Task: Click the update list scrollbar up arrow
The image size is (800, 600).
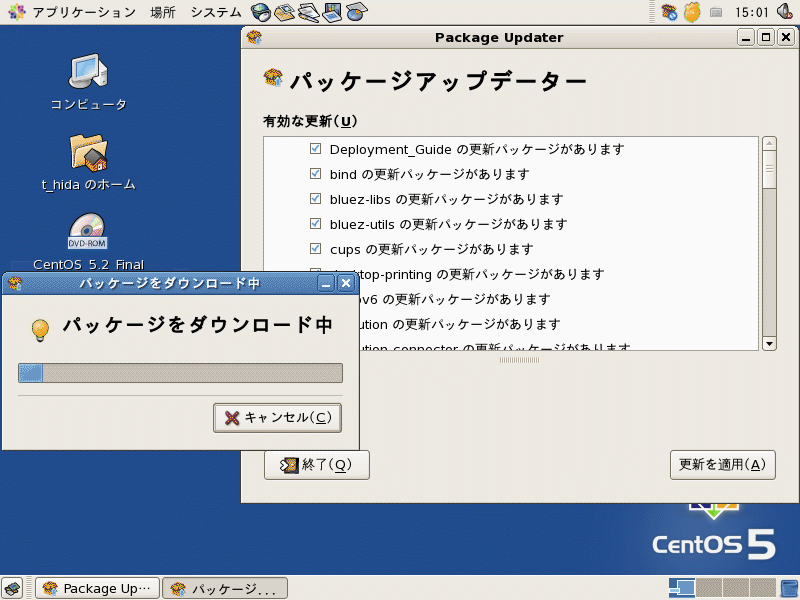Action: (769, 143)
